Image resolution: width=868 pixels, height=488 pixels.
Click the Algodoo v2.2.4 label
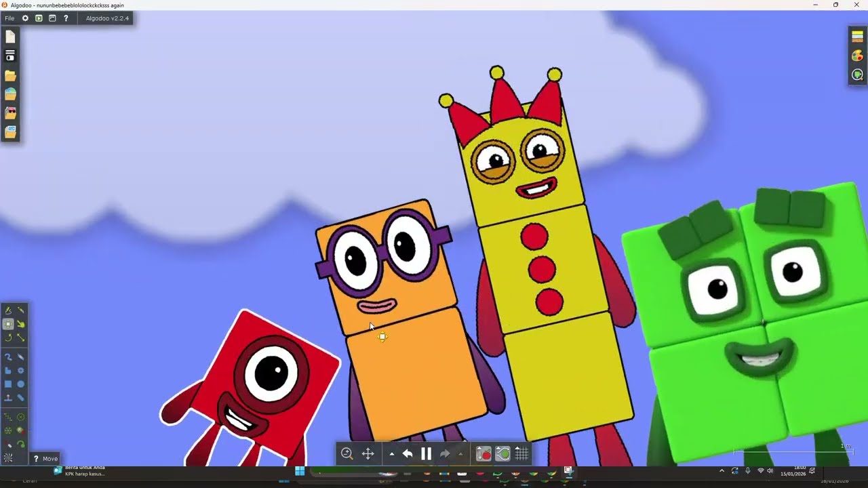[x=107, y=18]
